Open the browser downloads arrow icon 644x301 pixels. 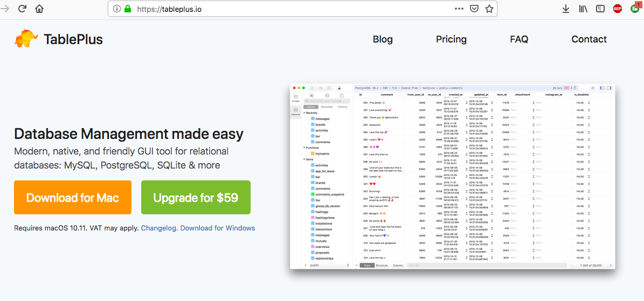pyautogui.click(x=565, y=9)
